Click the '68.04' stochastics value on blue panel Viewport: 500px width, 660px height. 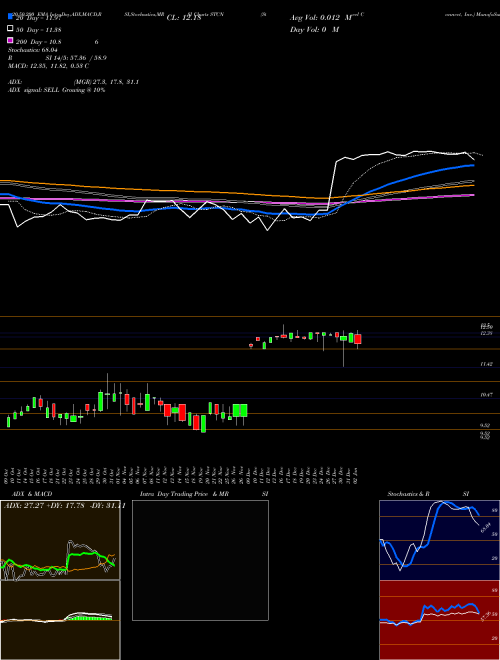[486, 528]
